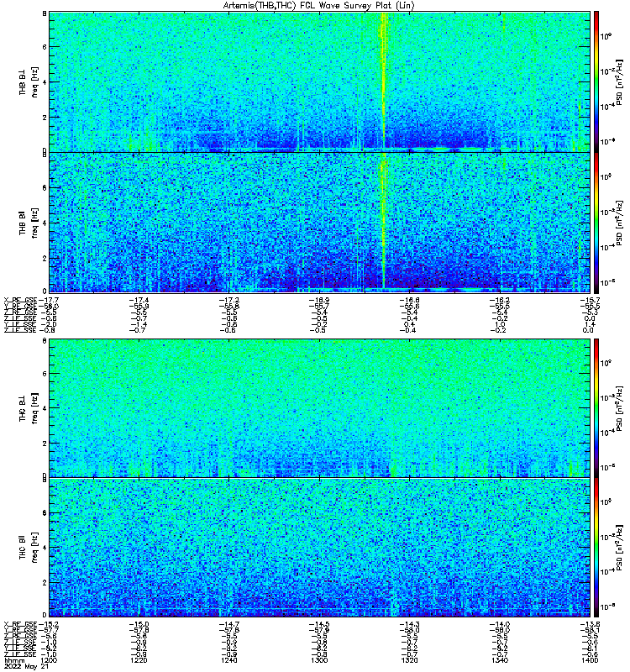Click the THC B-parallel freq [Hz] axis label
Viewport: 630px width, 672px height.
(34, 548)
